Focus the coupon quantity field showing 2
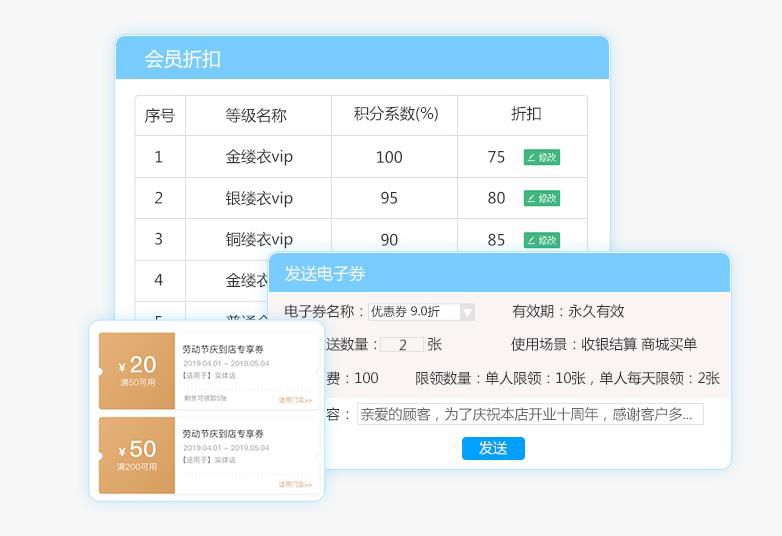This screenshot has height=536, width=782. [x=402, y=345]
